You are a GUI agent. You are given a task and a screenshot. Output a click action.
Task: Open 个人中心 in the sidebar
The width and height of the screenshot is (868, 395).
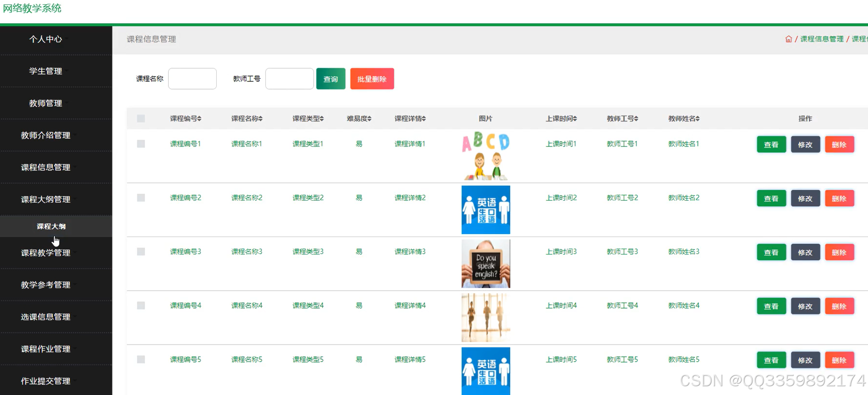coord(56,39)
